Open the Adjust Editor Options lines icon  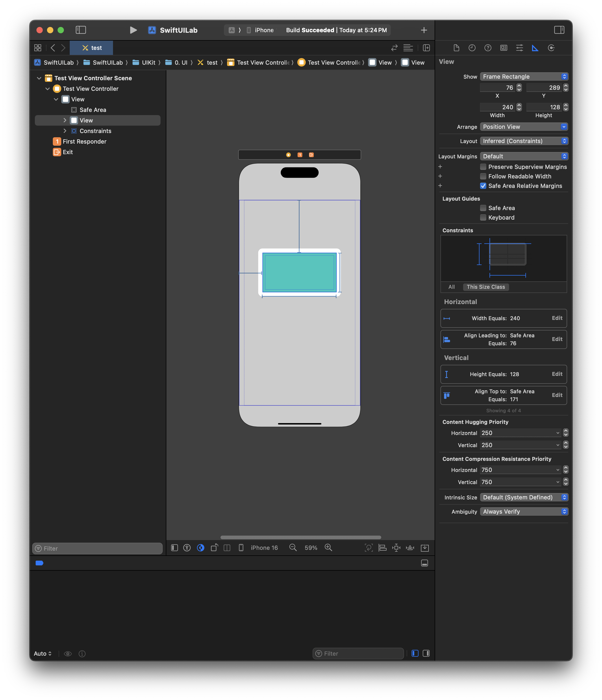(408, 48)
